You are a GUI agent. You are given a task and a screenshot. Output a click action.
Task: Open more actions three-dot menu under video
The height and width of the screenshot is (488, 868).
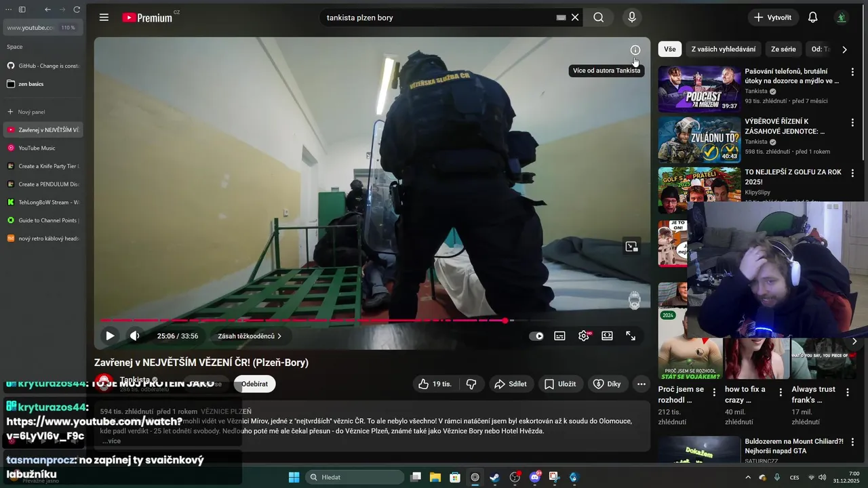click(x=642, y=384)
